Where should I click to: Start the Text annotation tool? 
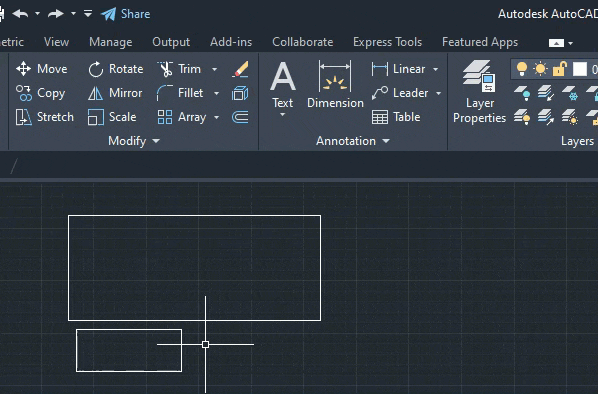[x=283, y=84]
